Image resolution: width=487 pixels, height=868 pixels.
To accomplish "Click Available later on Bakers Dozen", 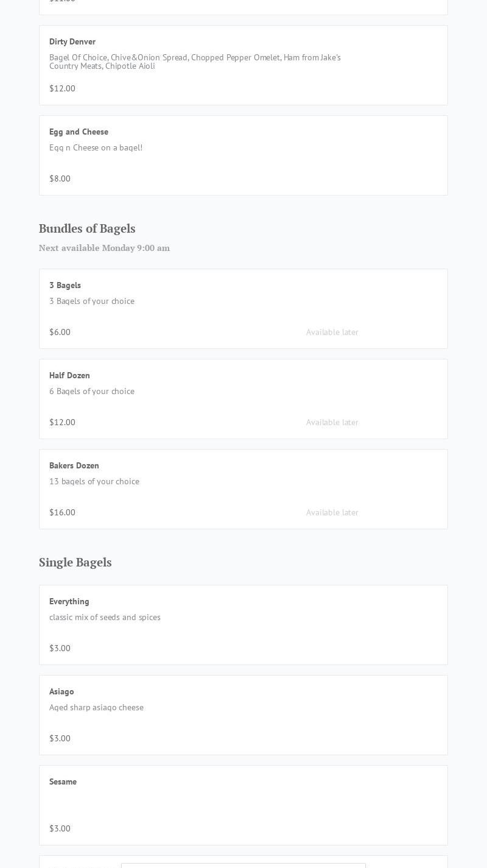I will pos(332,512).
